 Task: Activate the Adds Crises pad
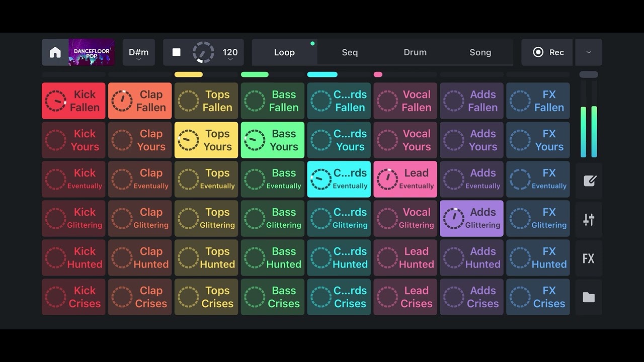click(472, 297)
